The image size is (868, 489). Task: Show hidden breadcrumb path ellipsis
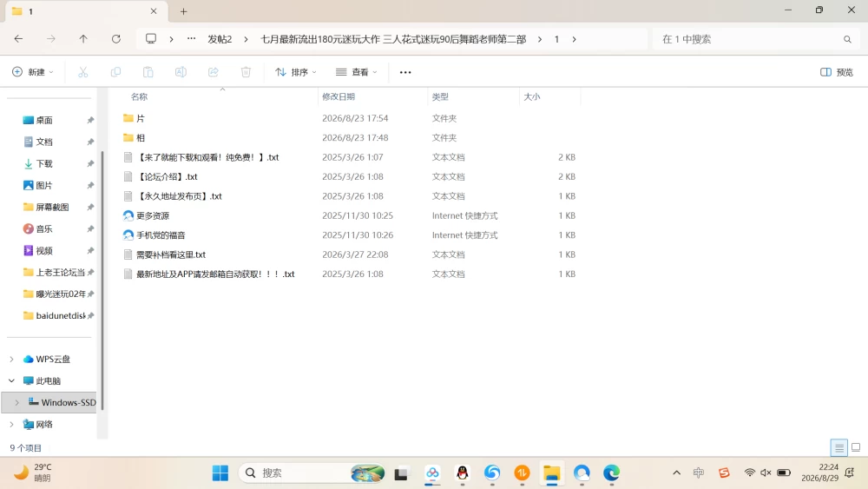coord(191,39)
